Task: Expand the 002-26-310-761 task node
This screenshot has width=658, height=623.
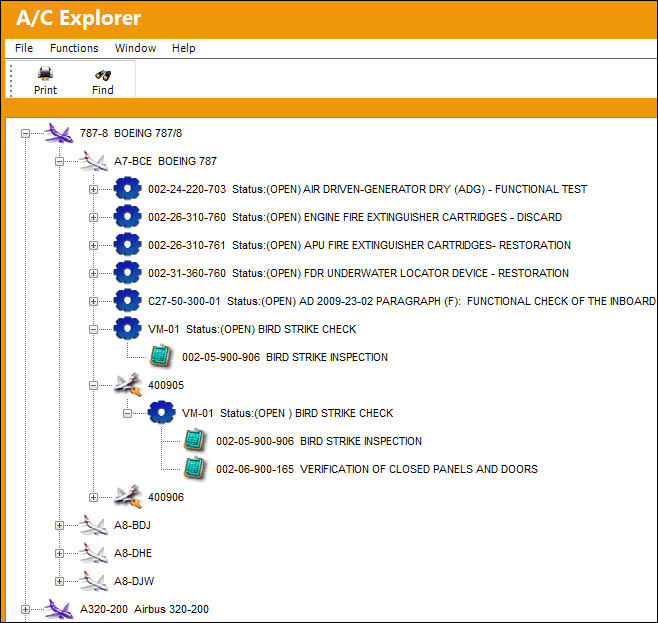Action: click(x=93, y=245)
